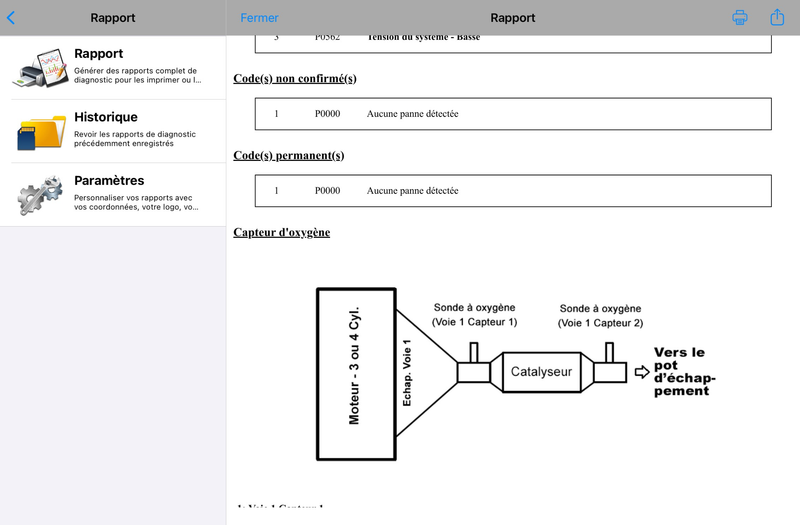Click the Paramètres gear and wrench icon
The image size is (800, 525).
pos(40,194)
